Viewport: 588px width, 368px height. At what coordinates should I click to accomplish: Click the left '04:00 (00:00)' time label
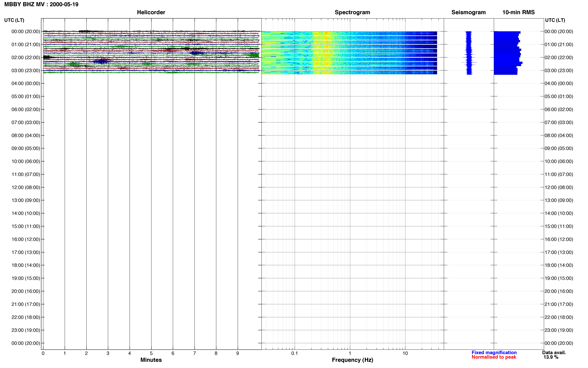(26, 83)
